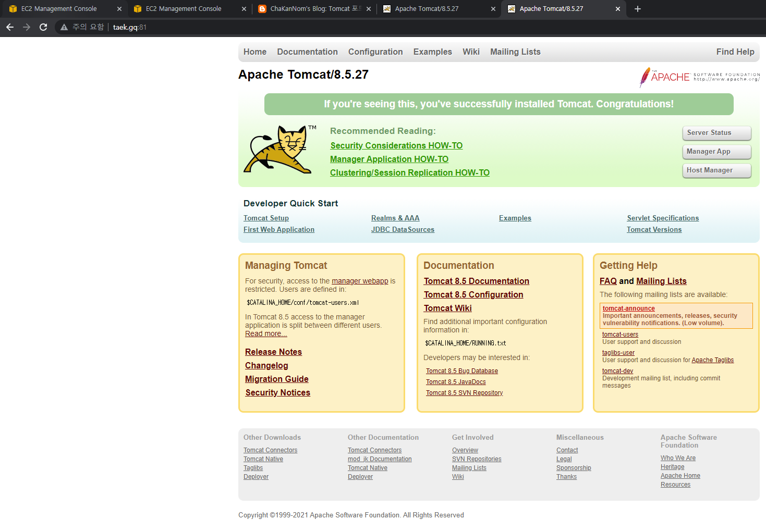The width and height of the screenshot is (766, 532).
Task: Open Tomcat Versions link
Action: coord(654,229)
